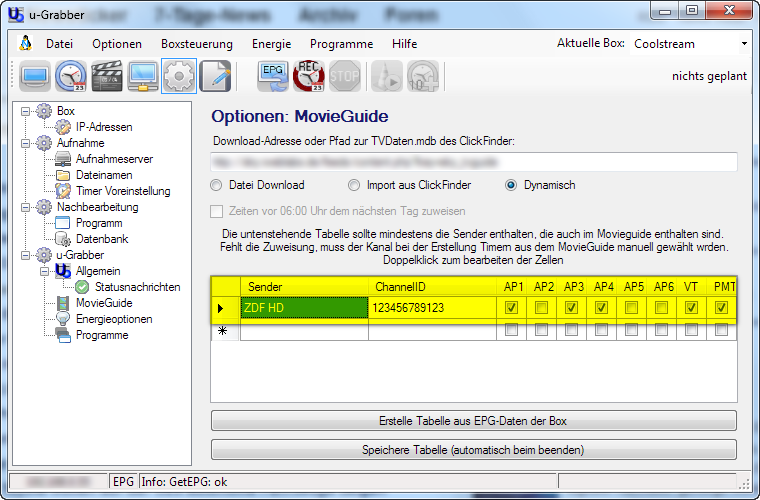Enable AP2 checkbox in ZDF HD row
Screen dimensions: 760x500
coord(542,308)
